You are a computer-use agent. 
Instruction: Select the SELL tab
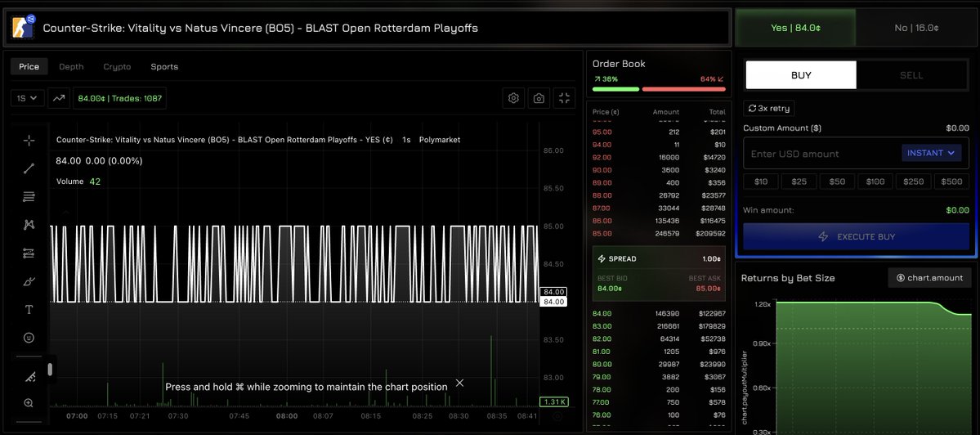(911, 75)
